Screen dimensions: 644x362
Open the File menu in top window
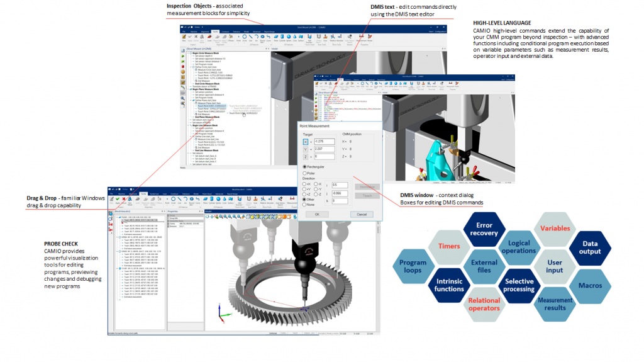[184, 31]
